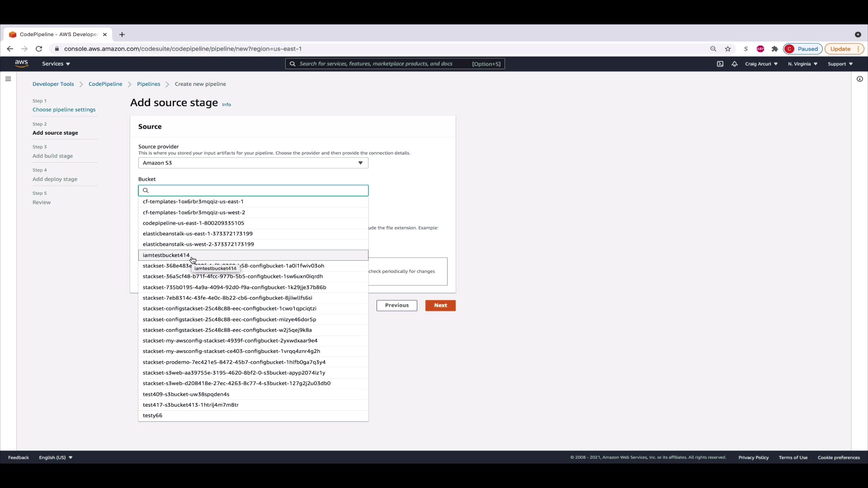Click the orange Next button
Image resolution: width=868 pixels, height=488 pixels.
click(x=440, y=305)
